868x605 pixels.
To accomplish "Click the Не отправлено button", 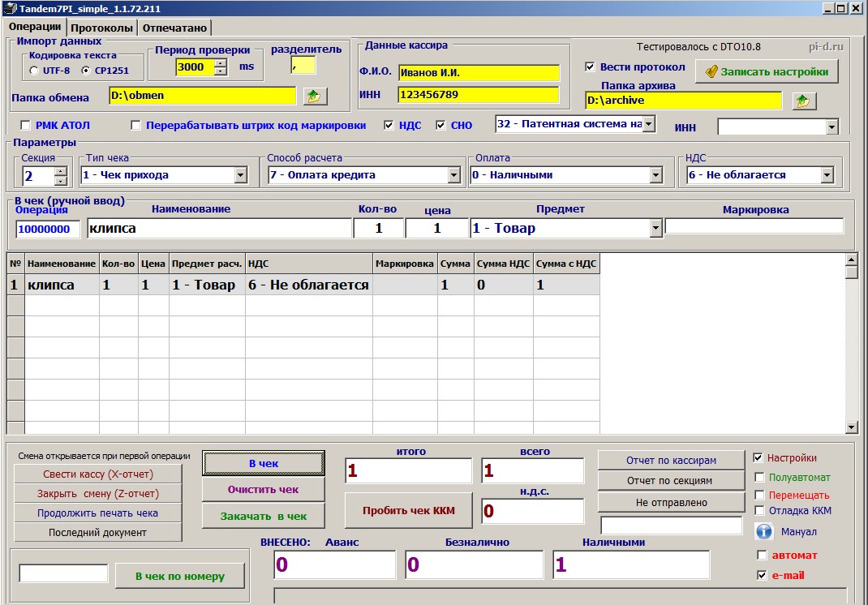I will tap(671, 502).
